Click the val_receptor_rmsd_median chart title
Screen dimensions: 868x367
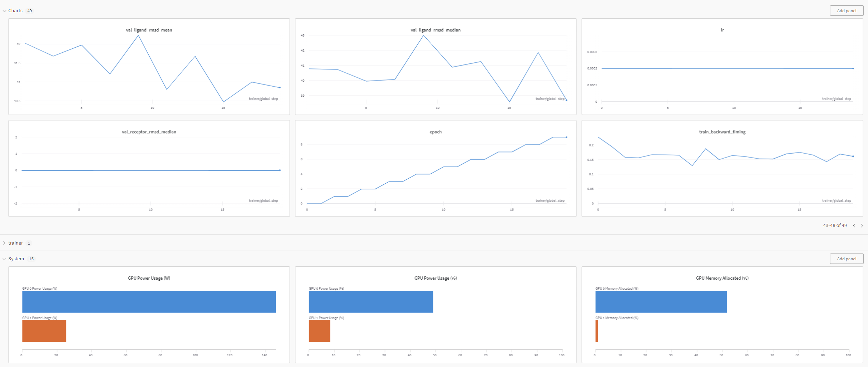tap(149, 132)
